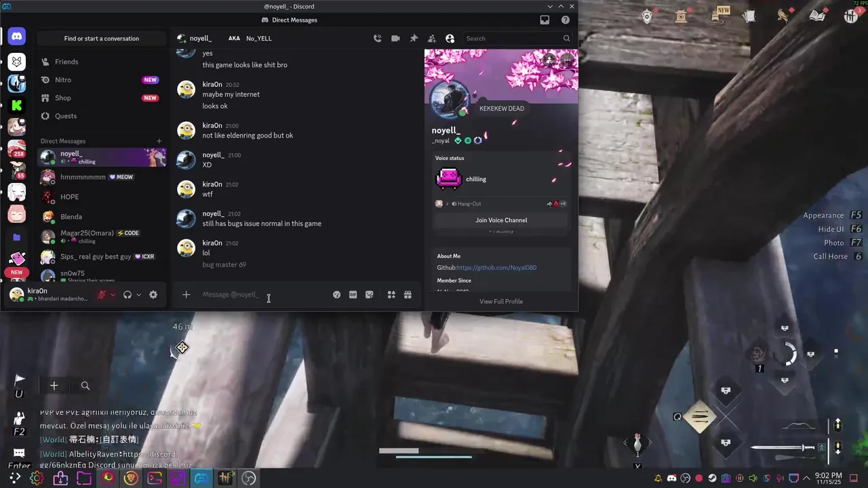Open the Sips_ real guy best guy chat
Image resolution: width=868 pixels, height=488 pixels.
coord(102,257)
